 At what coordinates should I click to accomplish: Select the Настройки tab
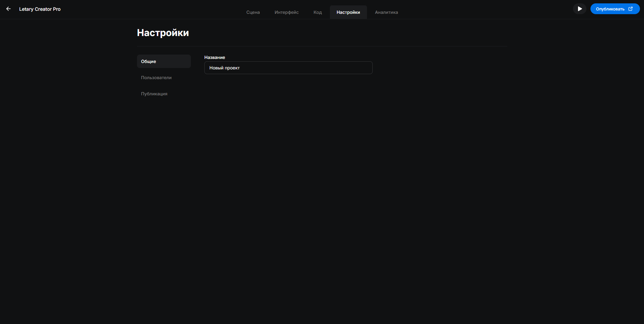(x=348, y=12)
